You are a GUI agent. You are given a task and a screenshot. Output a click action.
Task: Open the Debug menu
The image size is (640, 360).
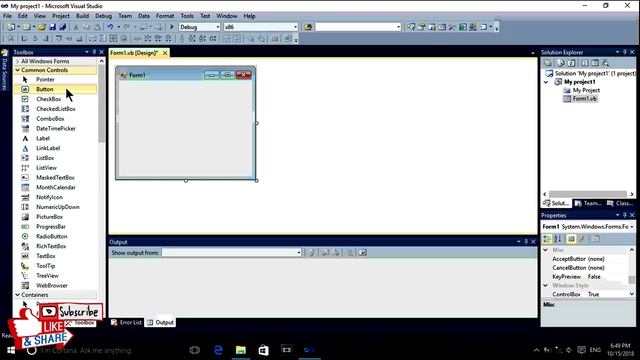pos(103,16)
